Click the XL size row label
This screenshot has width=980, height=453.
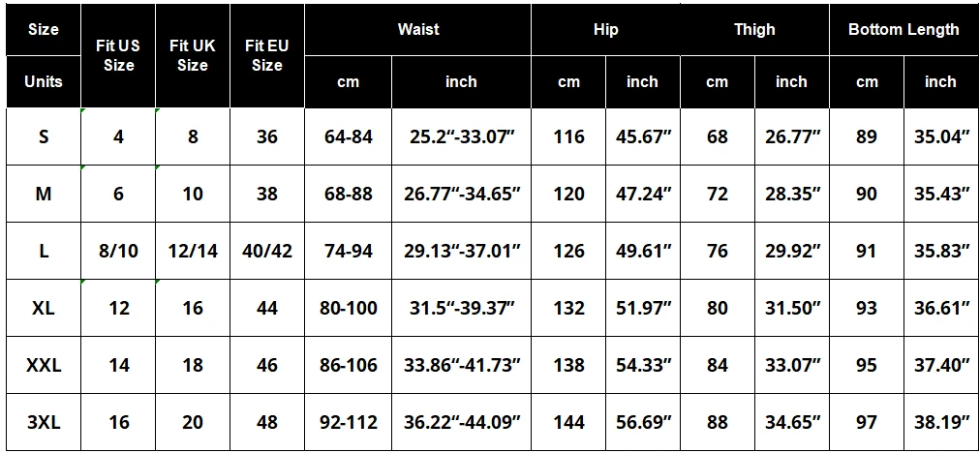click(44, 308)
